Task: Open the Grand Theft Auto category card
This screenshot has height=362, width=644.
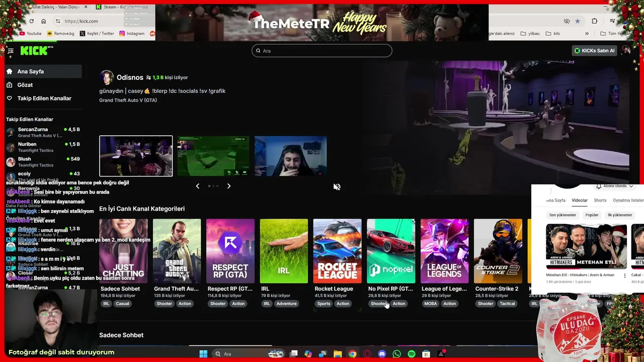Action: point(177,251)
